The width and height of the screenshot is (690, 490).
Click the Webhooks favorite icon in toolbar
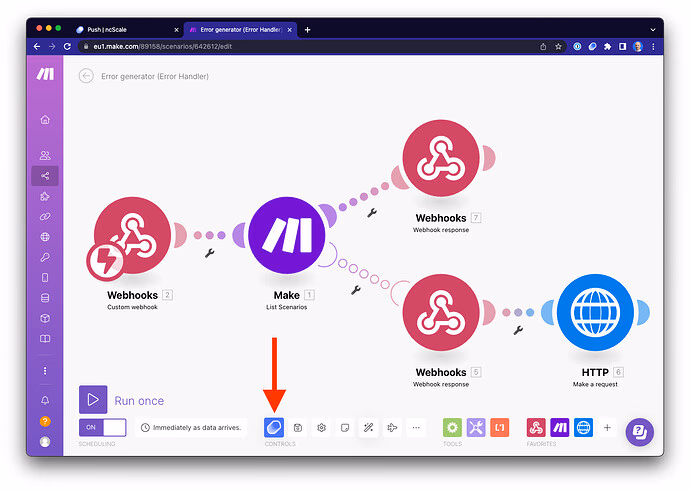pyautogui.click(x=536, y=427)
